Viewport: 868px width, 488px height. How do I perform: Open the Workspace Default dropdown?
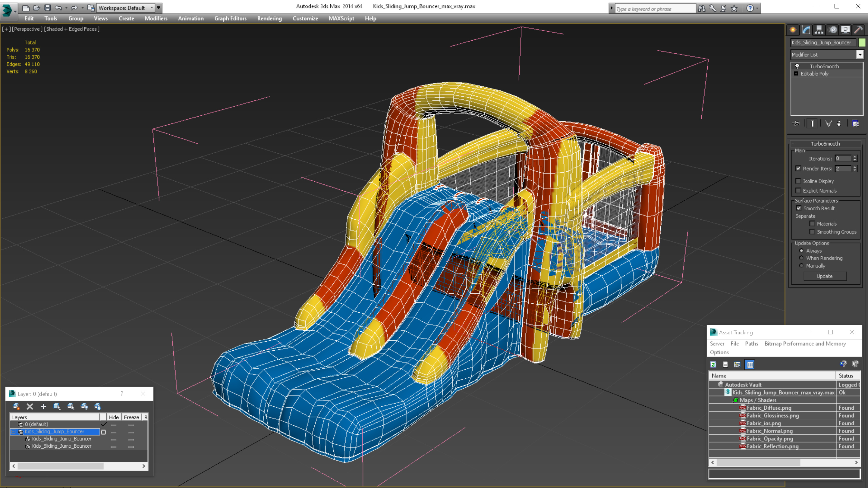[x=151, y=8]
